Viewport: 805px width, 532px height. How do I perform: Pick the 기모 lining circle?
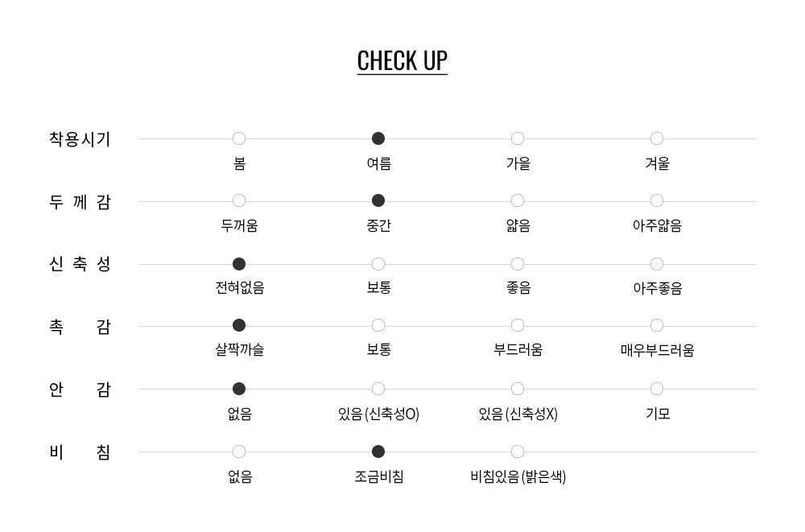point(657,389)
